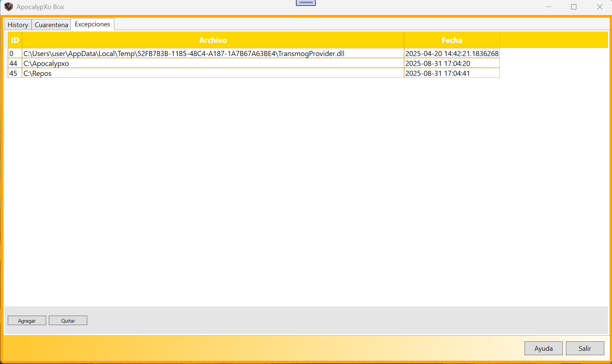Minimize the ApocalypXo Box window
The width and height of the screenshot is (612, 364).
(x=548, y=7)
